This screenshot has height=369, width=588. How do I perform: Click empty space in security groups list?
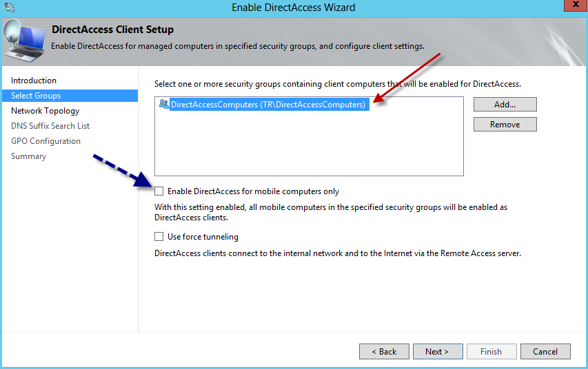(x=308, y=148)
